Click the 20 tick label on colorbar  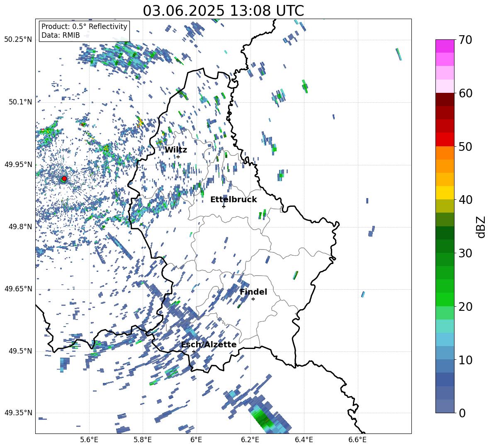pos(465,307)
